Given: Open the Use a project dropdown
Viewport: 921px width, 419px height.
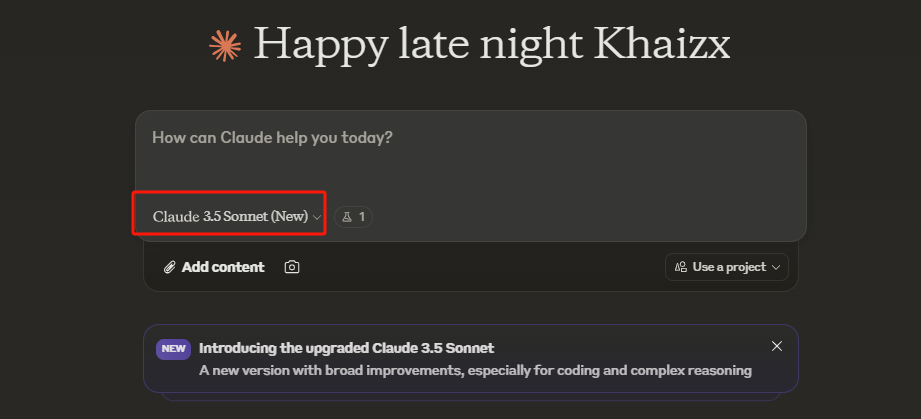Looking at the screenshot, I should [727, 267].
